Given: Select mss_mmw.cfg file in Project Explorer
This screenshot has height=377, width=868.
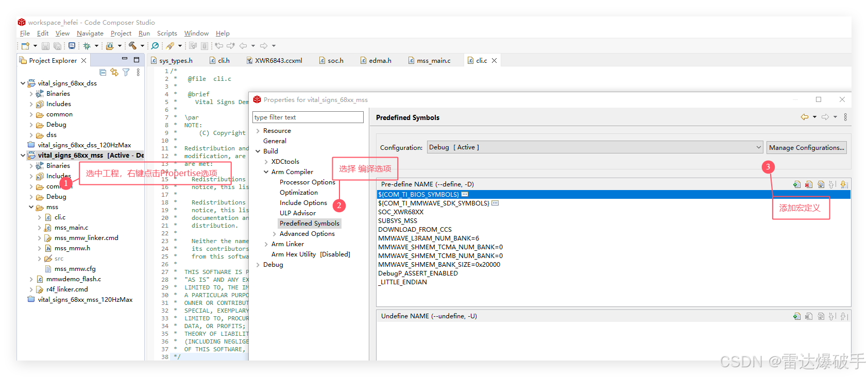Looking at the screenshot, I should [75, 269].
